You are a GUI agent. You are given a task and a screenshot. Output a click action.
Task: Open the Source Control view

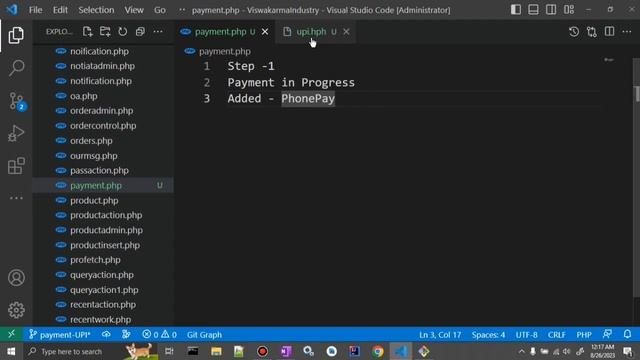16,101
